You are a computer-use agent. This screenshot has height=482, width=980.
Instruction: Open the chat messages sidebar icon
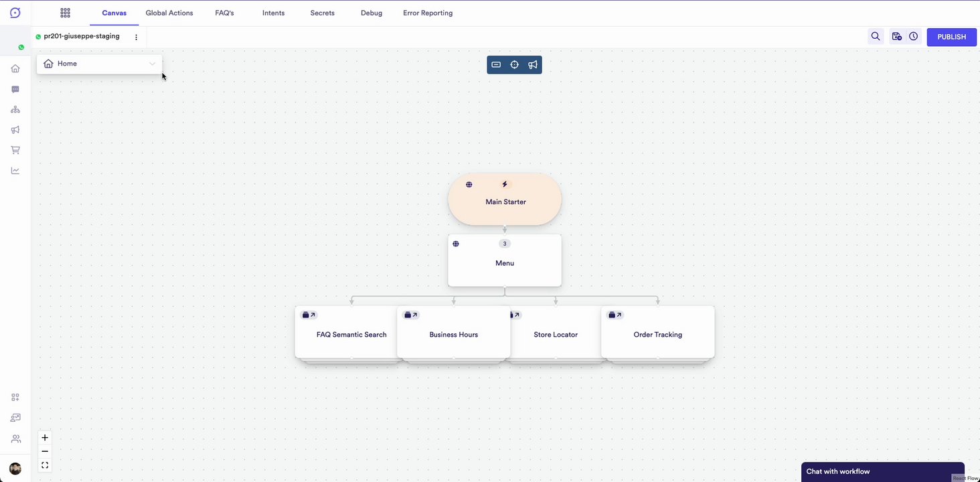point(15,89)
